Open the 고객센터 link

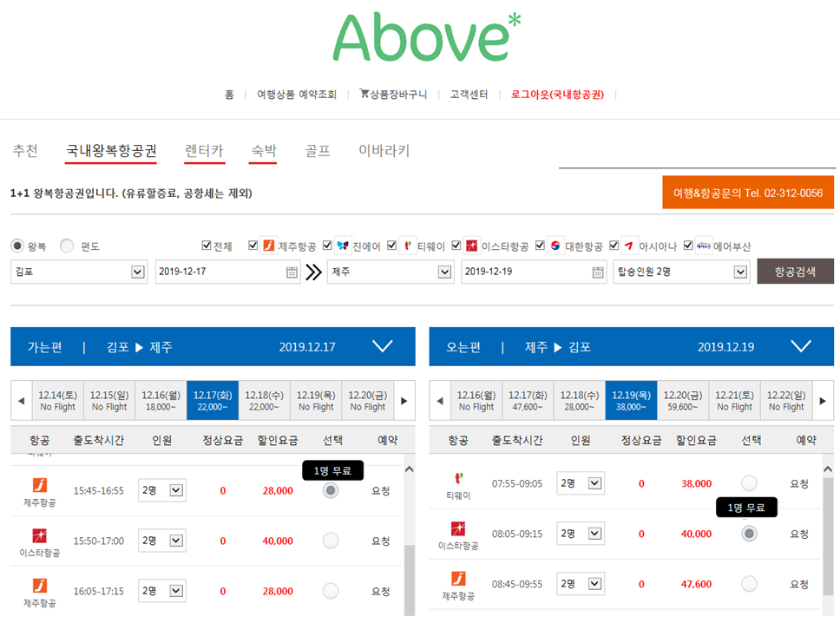tap(469, 95)
